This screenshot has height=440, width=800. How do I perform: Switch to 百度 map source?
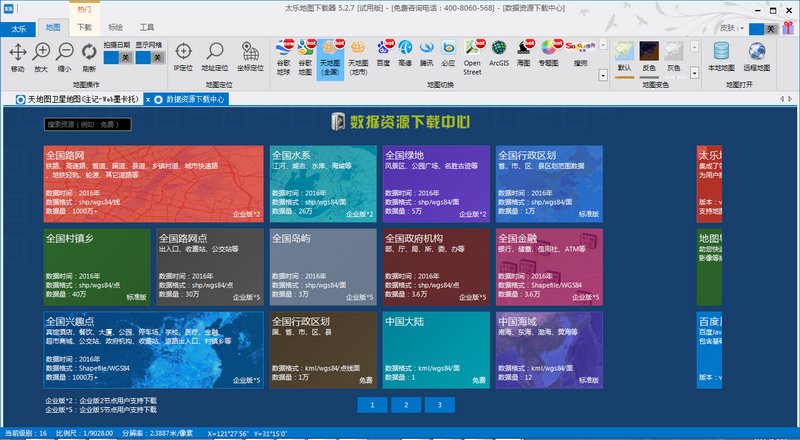(383, 54)
